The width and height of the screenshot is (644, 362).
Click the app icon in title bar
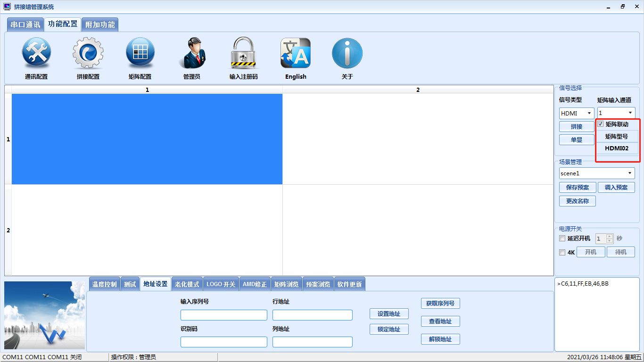[x=7, y=7]
